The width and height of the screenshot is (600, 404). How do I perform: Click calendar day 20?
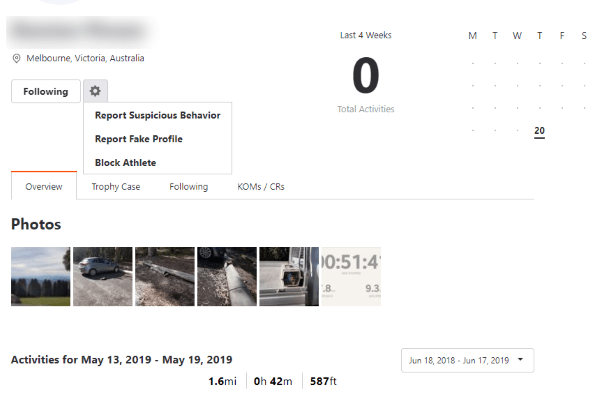pos(539,131)
